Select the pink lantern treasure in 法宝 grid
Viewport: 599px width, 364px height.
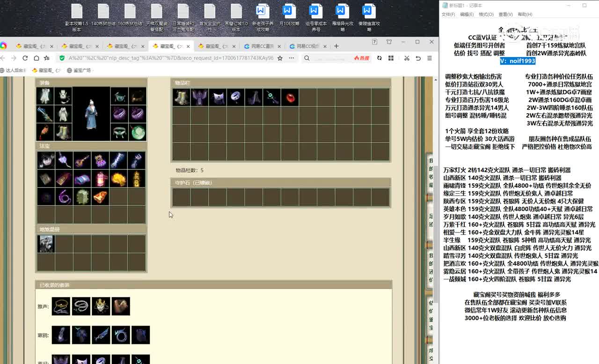tap(100, 178)
